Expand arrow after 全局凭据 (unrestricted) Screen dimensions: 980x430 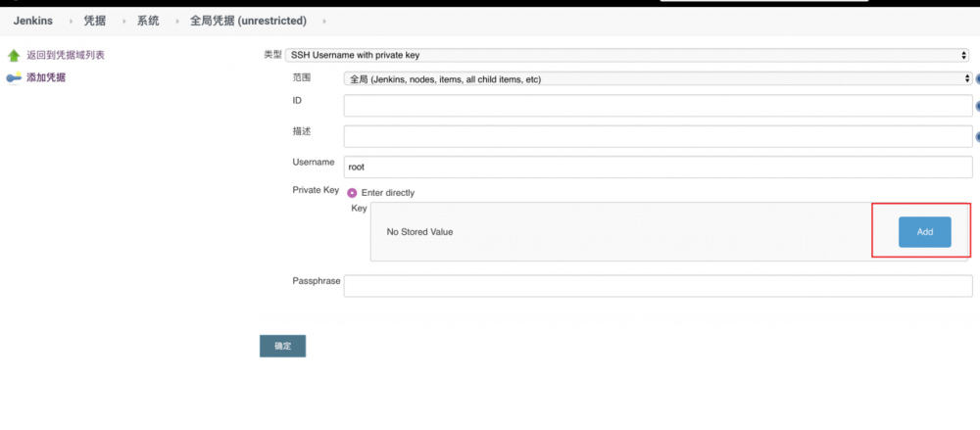tap(324, 22)
